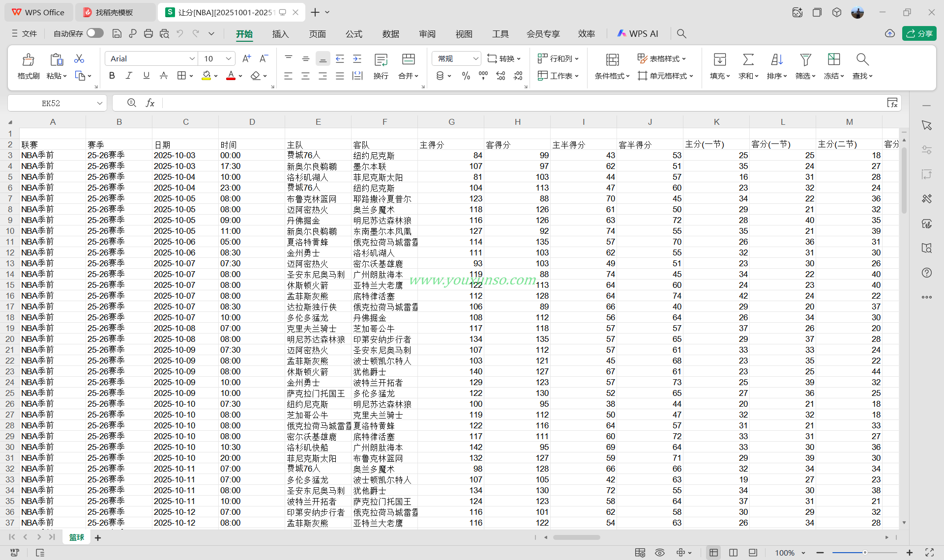This screenshot has width=944, height=560.
Task: Click the vertical scrollbar thumb
Action: click(x=904, y=179)
